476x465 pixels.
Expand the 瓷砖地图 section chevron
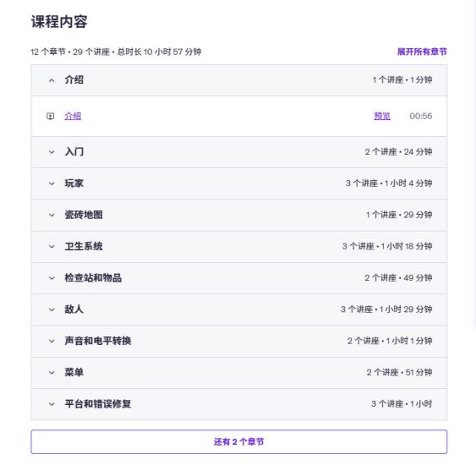[52, 215]
